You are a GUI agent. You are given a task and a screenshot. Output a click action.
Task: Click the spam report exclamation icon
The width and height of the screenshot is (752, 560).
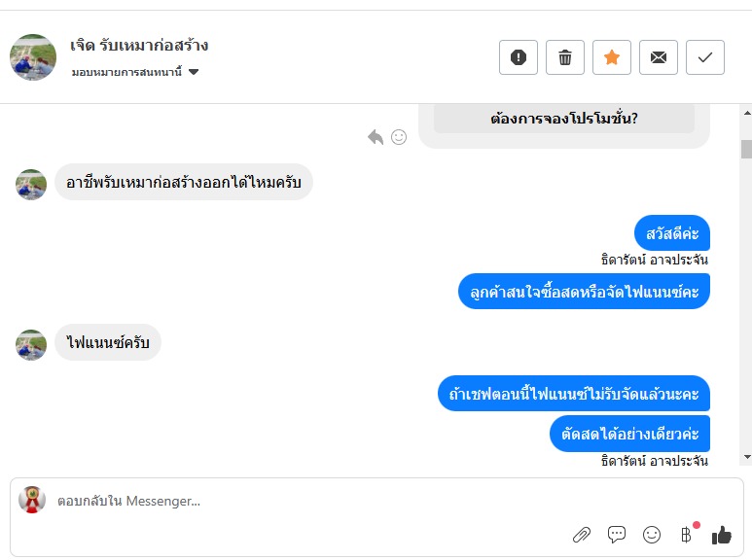coord(518,57)
